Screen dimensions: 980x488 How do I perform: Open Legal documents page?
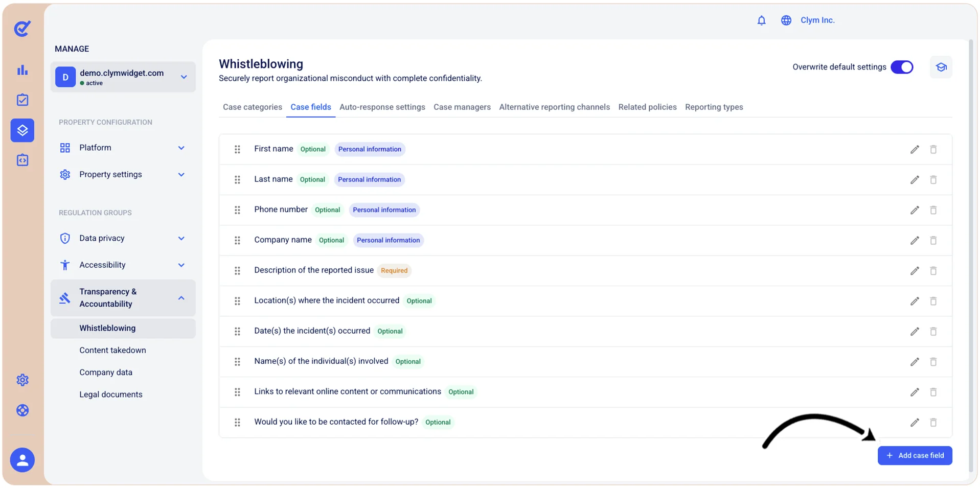click(x=111, y=394)
